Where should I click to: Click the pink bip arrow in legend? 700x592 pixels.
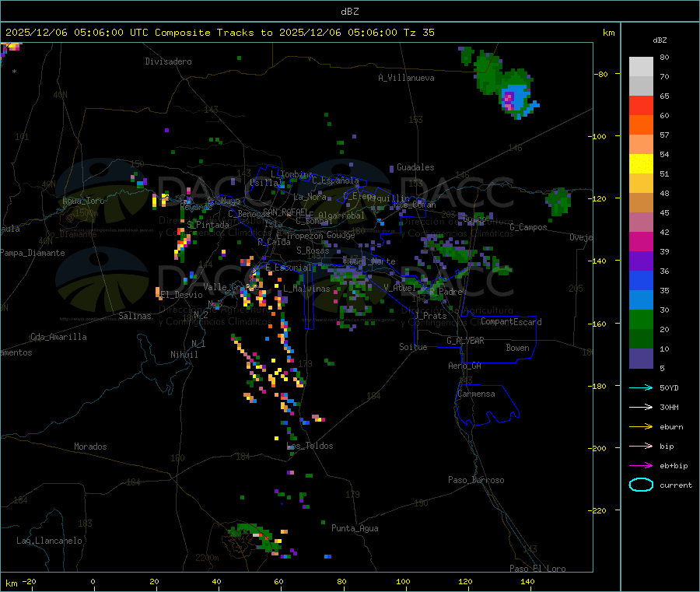tap(641, 446)
